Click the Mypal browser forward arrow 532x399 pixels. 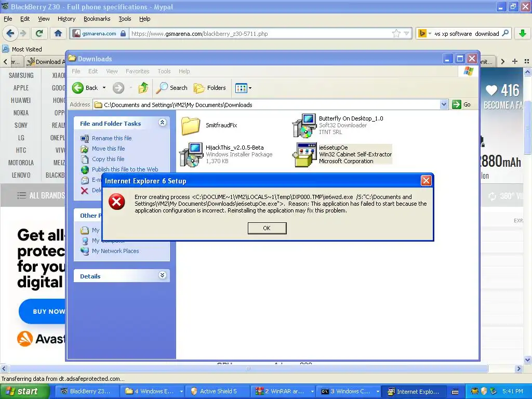pyautogui.click(x=23, y=33)
